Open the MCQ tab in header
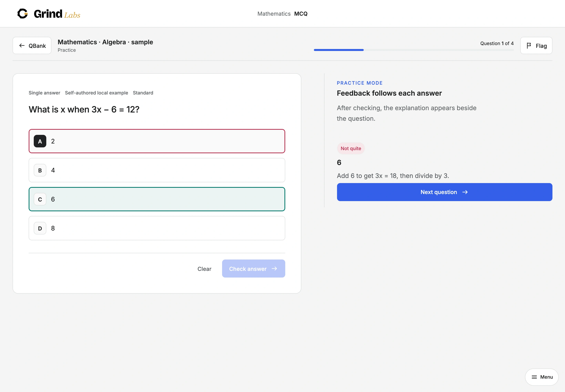Screen dimensions: 565x392 301,14
